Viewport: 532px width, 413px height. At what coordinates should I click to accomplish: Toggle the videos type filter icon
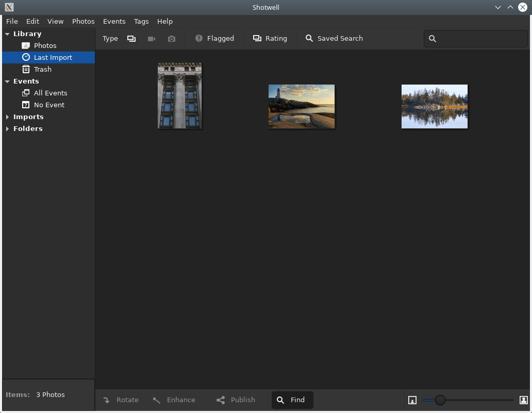pyautogui.click(x=152, y=39)
